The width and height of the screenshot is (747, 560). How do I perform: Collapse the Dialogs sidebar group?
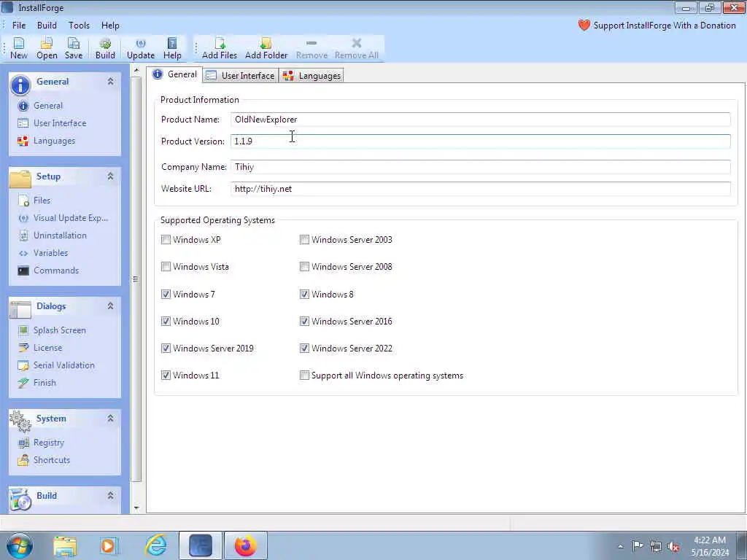(111, 306)
